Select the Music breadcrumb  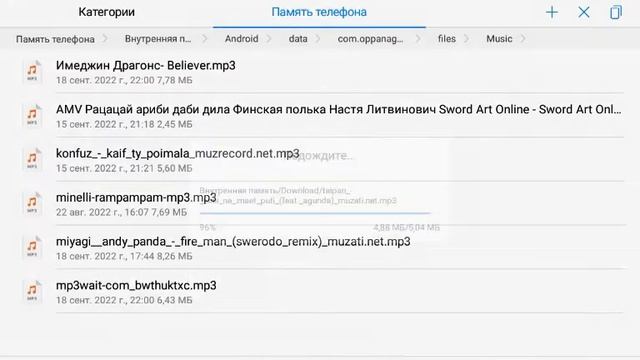tap(499, 39)
